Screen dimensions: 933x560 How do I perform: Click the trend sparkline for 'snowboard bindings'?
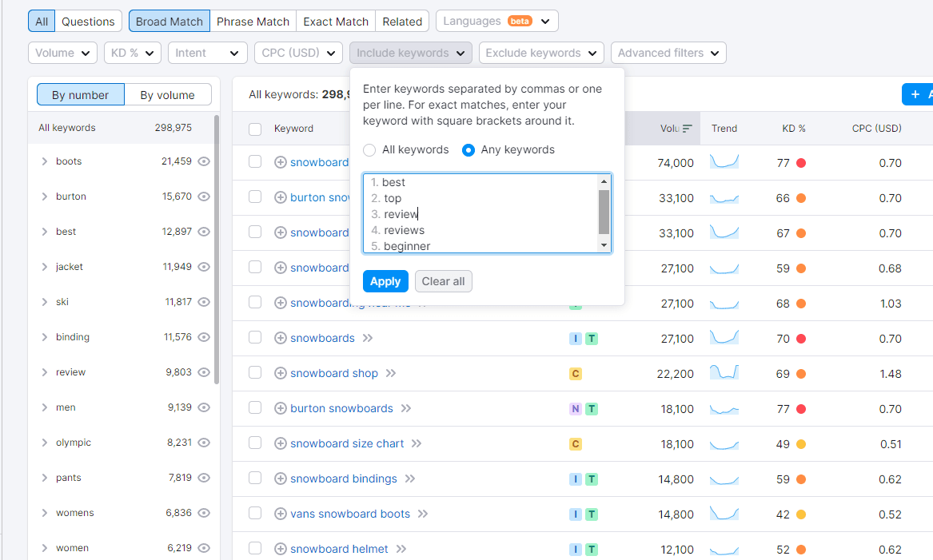(x=724, y=479)
